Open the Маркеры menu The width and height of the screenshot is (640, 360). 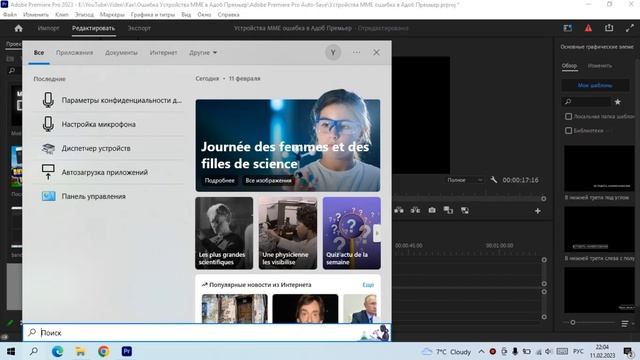coord(112,14)
